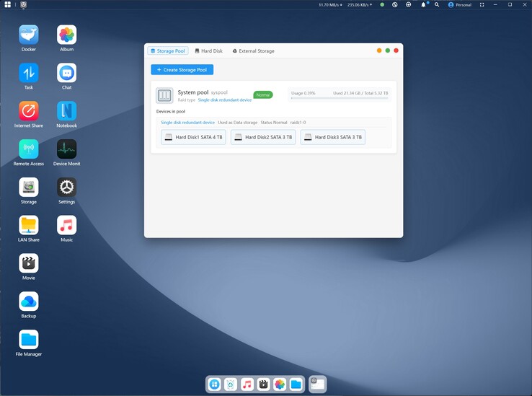Open the search magnifier in top bar

pyautogui.click(x=436, y=4)
